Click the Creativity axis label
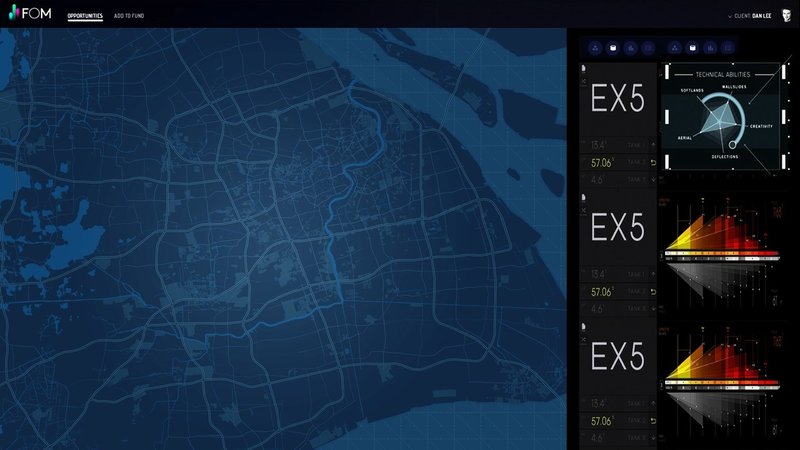The height and width of the screenshot is (450, 800). coord(761,126)
